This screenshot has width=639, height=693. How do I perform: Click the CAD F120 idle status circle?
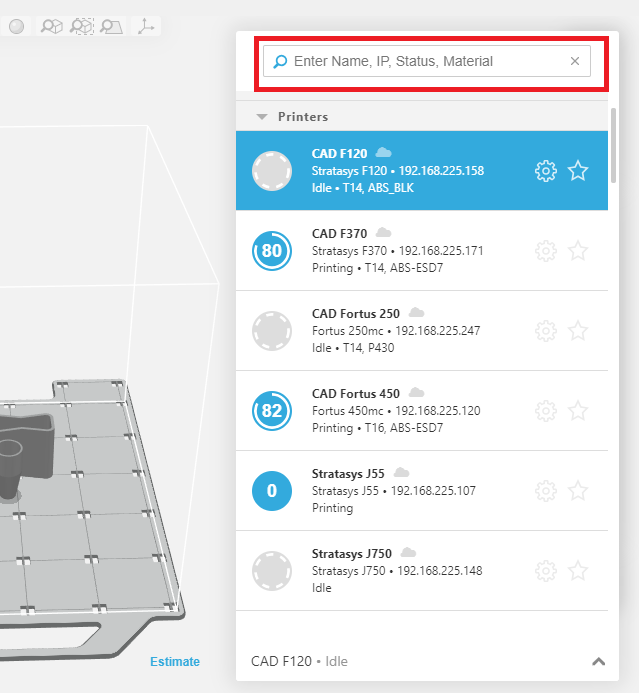point(272,171)
